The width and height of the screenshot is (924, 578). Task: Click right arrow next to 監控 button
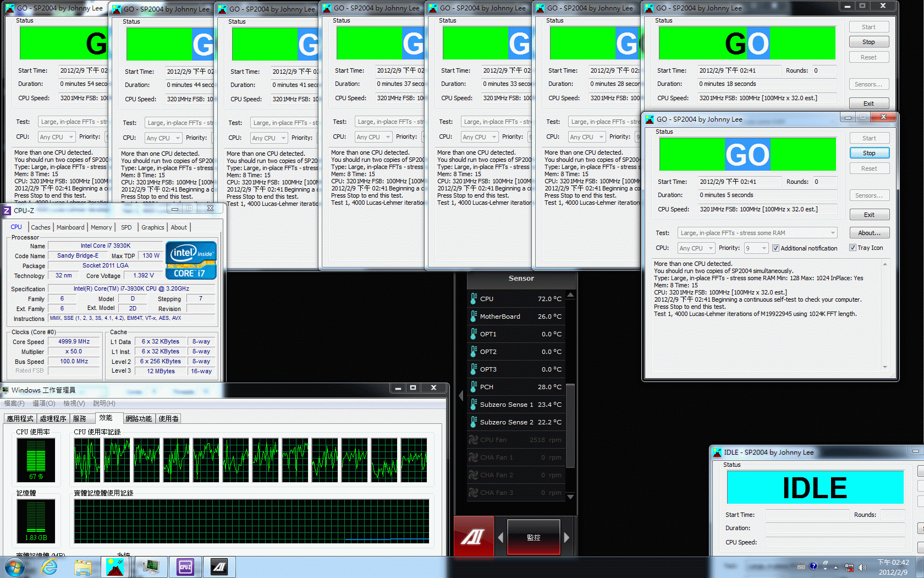tap(566, 537)
